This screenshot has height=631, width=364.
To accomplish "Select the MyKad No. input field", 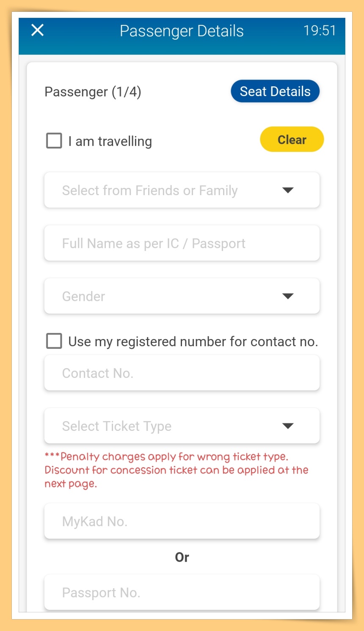I will (182, 521).
